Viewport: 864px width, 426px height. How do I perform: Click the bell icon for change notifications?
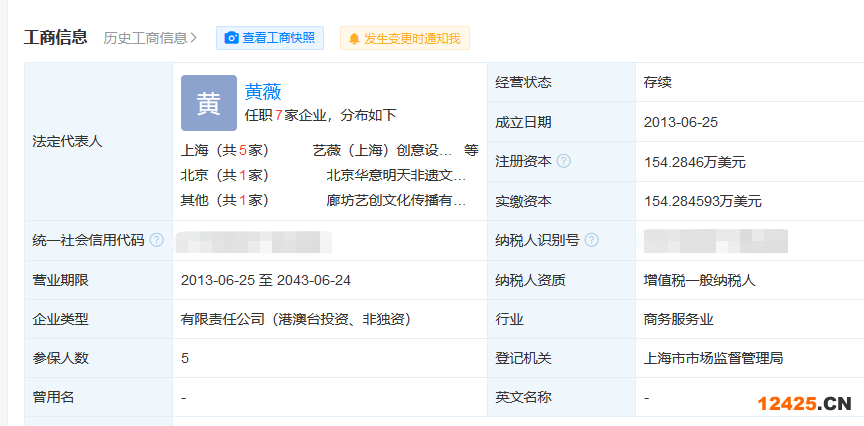pyautogui.click(x=353, y=39)
